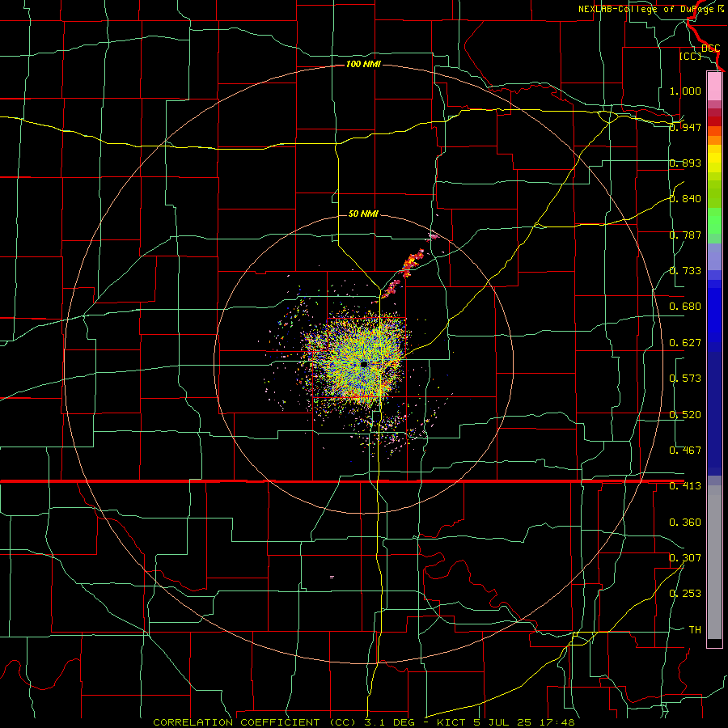This screenshot has width=728, height=728.
Task: Click the KICT station identifier in caption
Action: [x=451, y=722]
